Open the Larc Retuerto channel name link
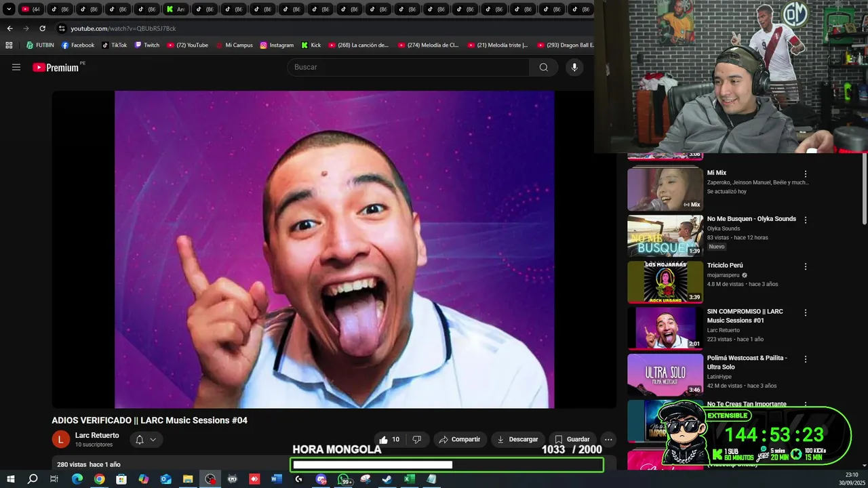This screenshot has width=868, height=488. click(x=97, y=435)
